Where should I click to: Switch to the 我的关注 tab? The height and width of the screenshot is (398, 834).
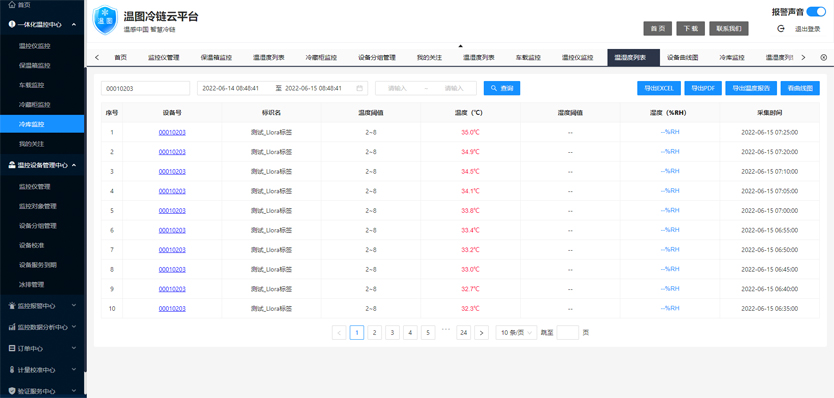[429, 57]
